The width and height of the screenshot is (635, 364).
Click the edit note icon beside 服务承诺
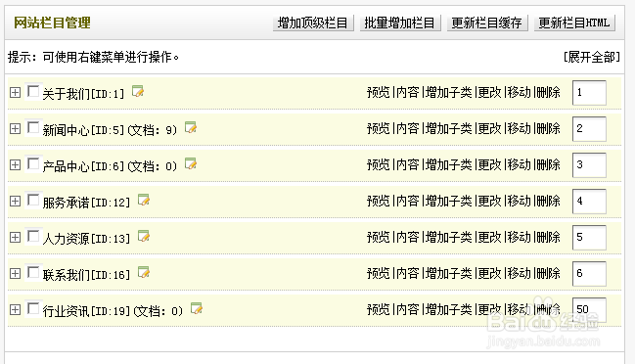coord(144,200)
